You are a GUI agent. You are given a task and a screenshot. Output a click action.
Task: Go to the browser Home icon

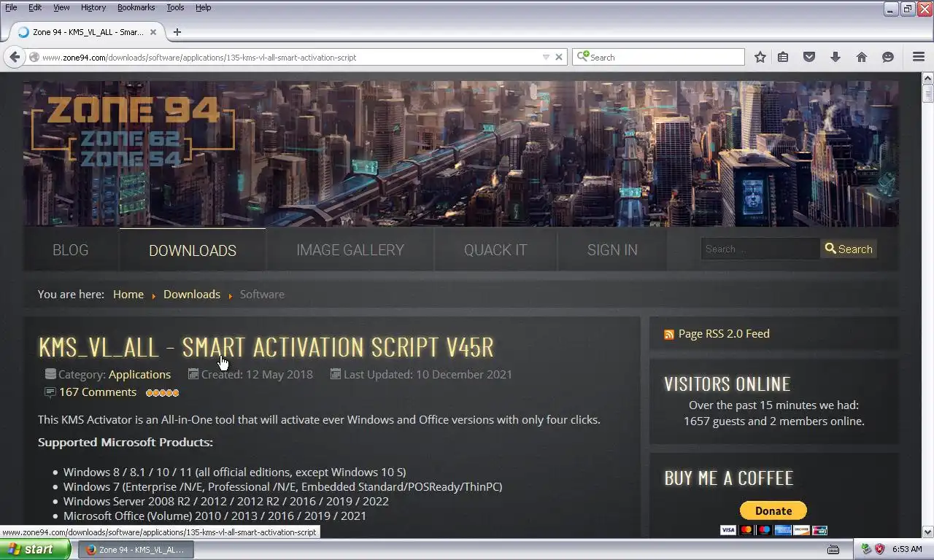coord(862,57)
